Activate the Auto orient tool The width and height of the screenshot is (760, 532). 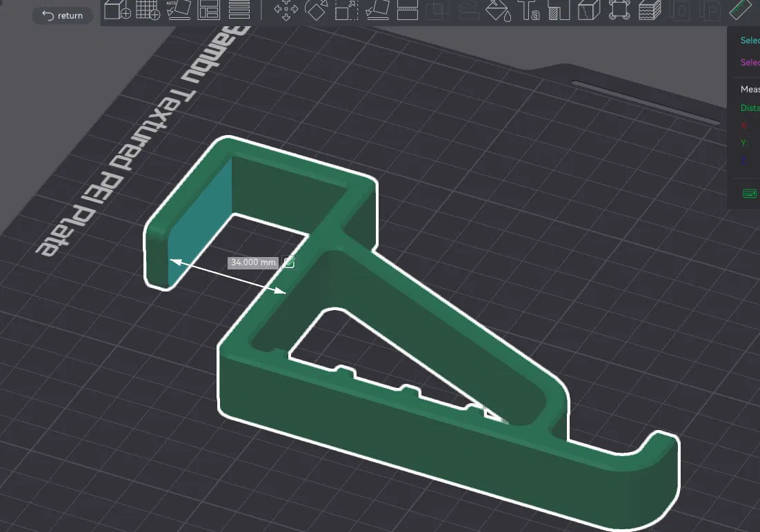pyautogui.click(x=179, y=10)
